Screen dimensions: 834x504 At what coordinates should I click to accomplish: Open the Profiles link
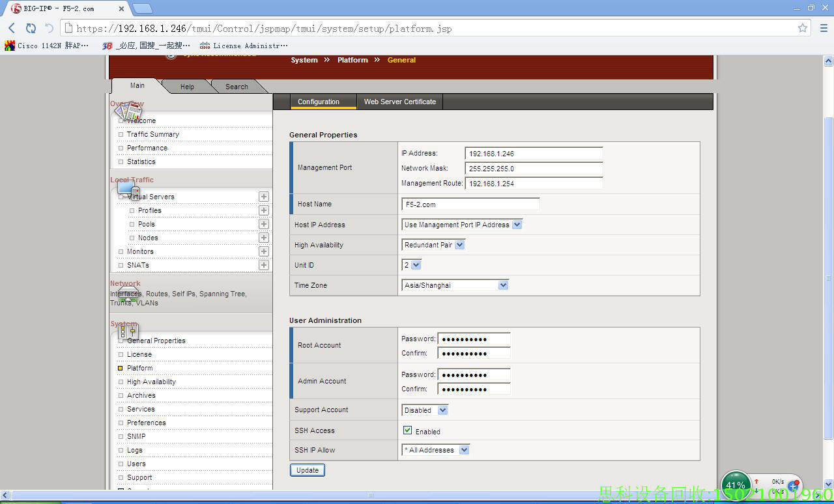(x=150, y=210)
